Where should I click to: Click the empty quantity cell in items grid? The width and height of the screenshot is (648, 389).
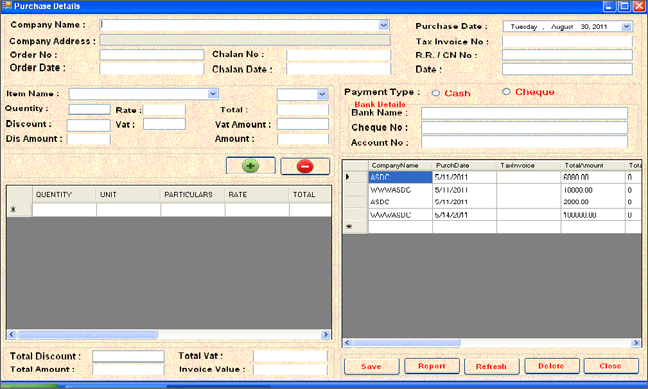click(x=64, y=210)
